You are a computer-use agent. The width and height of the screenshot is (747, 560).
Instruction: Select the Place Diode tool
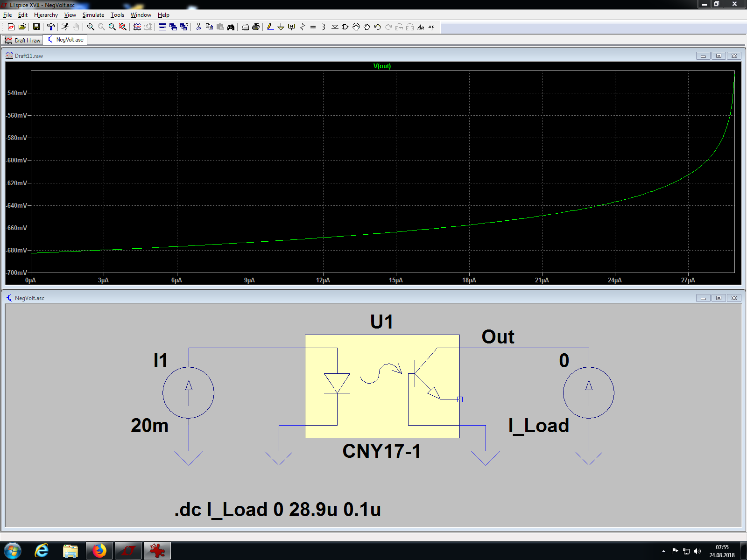click(335, 27)
